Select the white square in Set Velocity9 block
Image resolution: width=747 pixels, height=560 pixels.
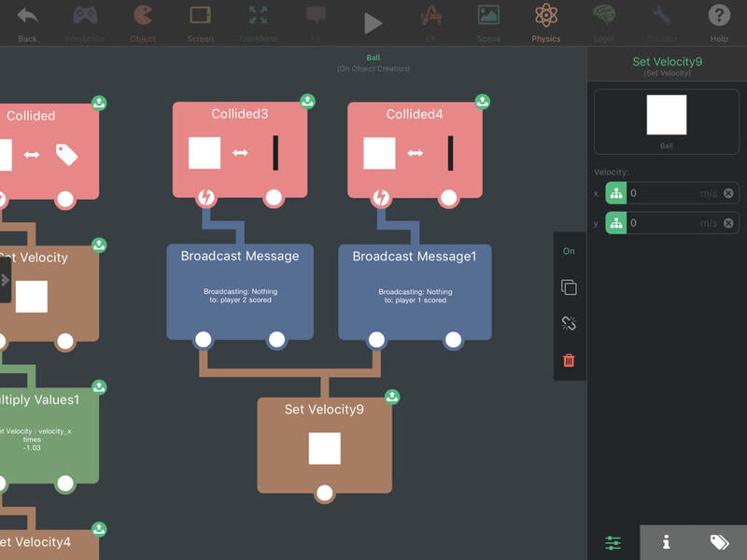pyautogui.click(x=324, y=448)
